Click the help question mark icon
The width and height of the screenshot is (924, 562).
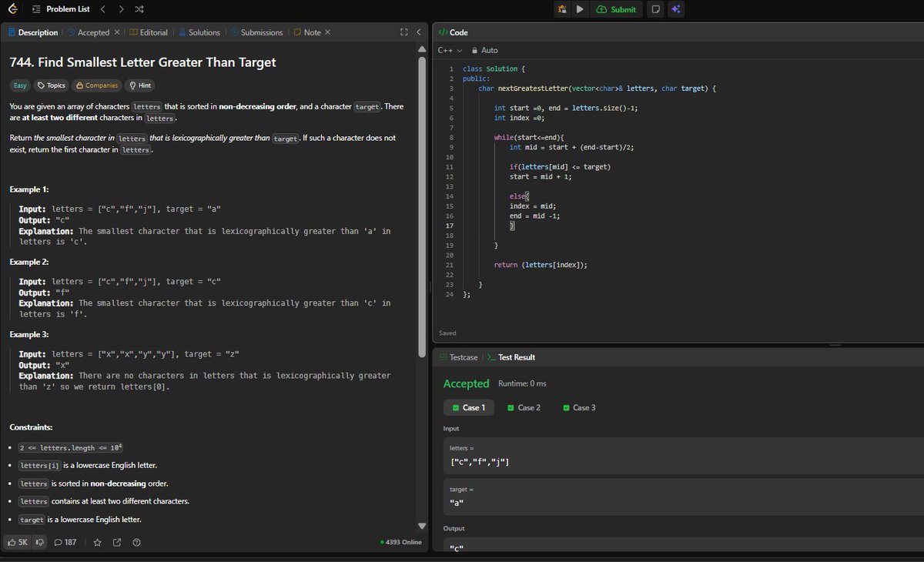point(137,542)
